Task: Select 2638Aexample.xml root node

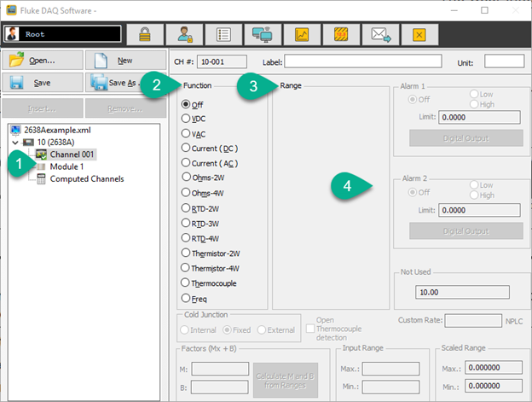Action: pyautogui.click(x=57, y=130)
